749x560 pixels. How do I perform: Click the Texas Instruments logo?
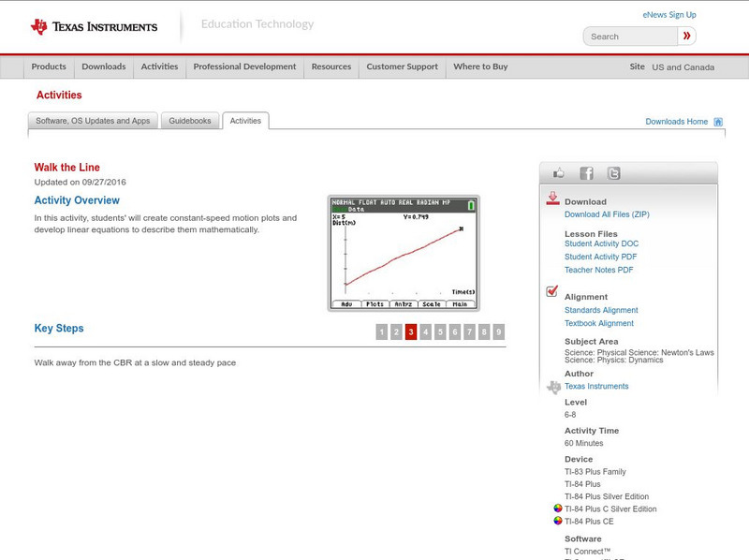pyautogui.click(x=95, y=27)
